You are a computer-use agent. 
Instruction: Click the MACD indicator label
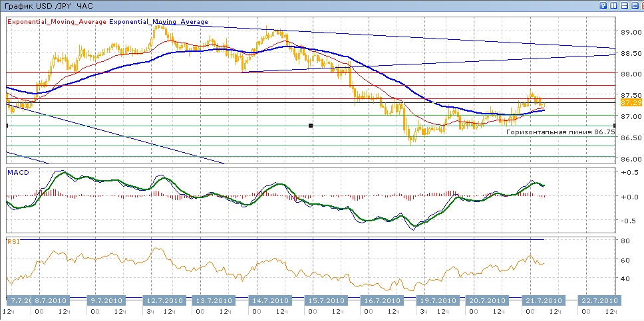(17, 173)
